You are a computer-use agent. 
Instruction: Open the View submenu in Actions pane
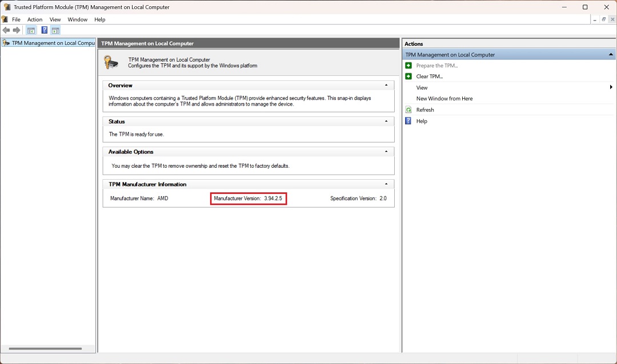tap(422, 88)
